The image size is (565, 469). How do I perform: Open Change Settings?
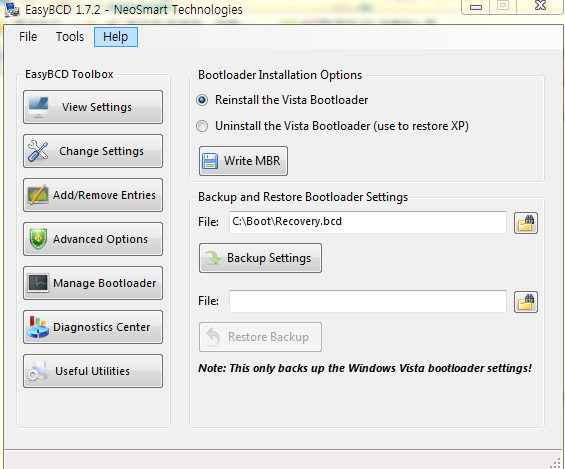point(93,151)
